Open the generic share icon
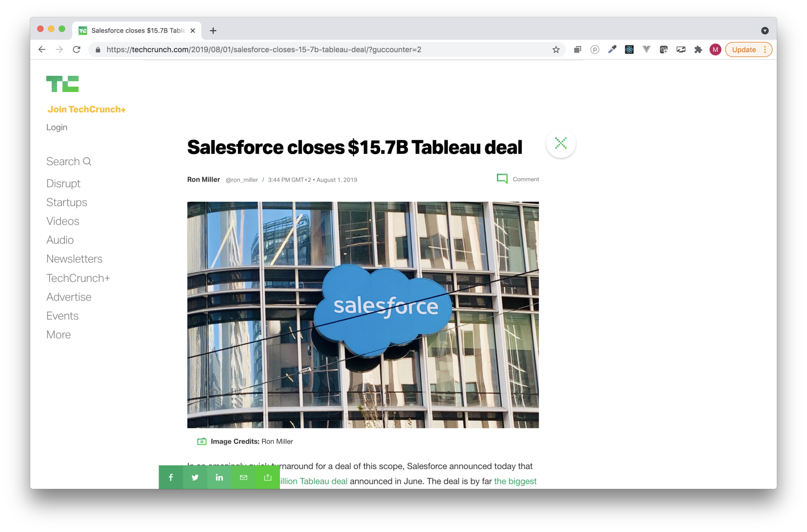807x532 pixels. click(x=268, y=477)
